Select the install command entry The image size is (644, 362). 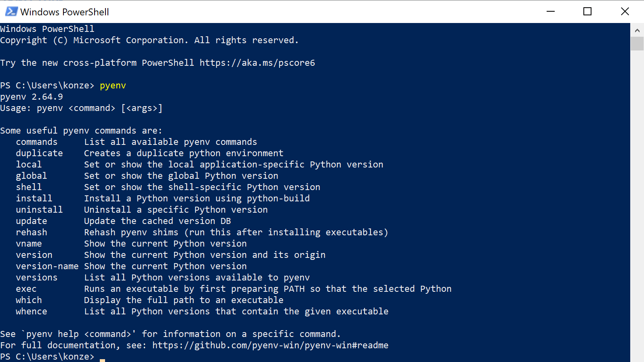pyautogui.click(x=34, y=198)
